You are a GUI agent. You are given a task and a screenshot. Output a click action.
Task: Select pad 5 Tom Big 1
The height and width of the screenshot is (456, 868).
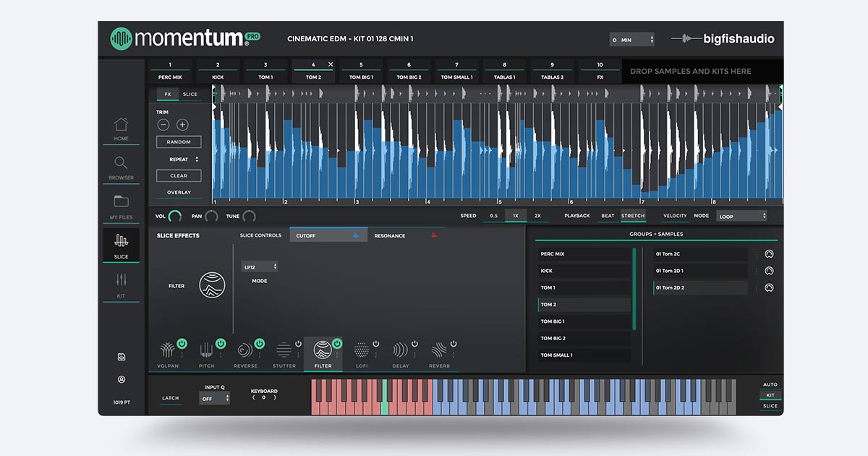[x=361, y=71]
